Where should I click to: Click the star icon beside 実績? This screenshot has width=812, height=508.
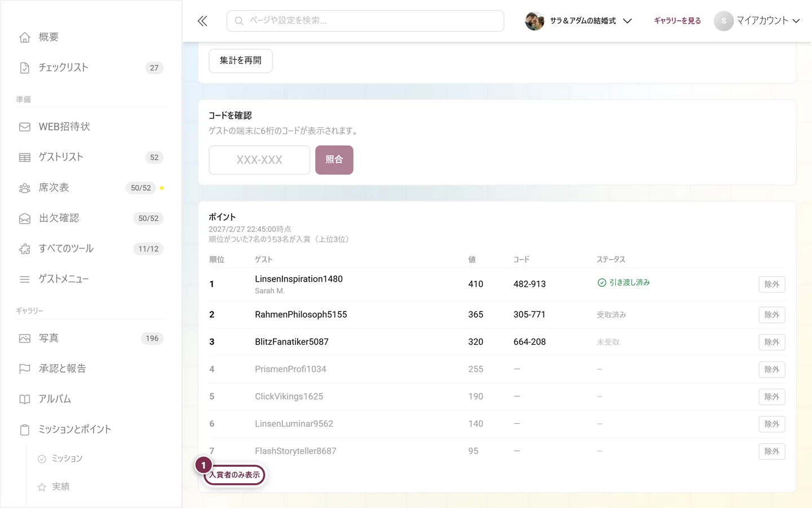42,487
